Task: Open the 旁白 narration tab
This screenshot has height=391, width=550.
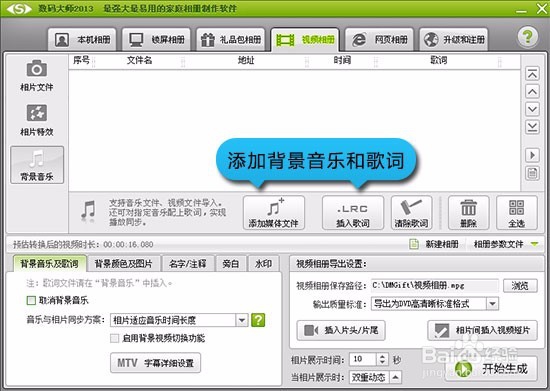Action: (230, 264)
